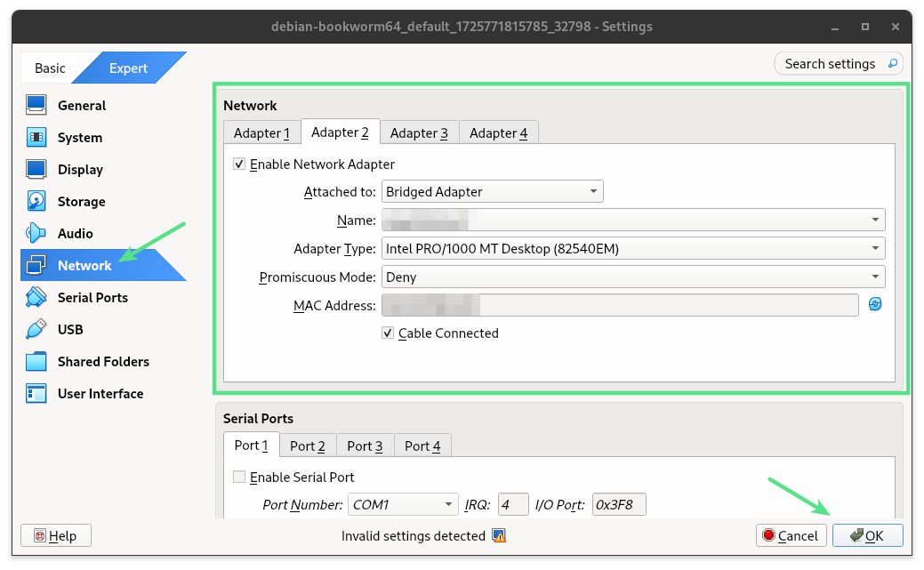The height and width of the screenshot is (570, 924).
Task: Open USB settings via its plug icon
Action: (36, 329)
